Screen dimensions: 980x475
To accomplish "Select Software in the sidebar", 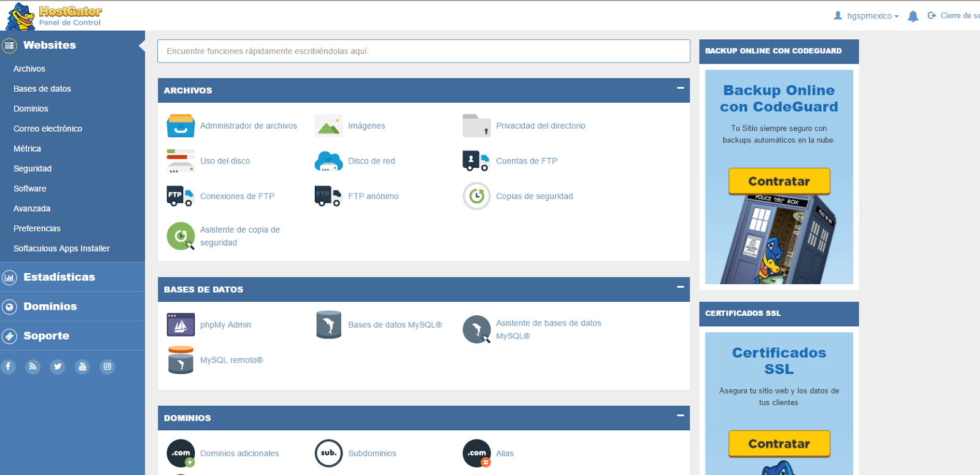I will tap(30, 189).
